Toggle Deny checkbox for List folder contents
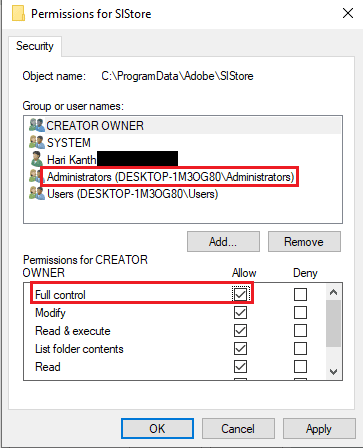 tap(300, 349)
